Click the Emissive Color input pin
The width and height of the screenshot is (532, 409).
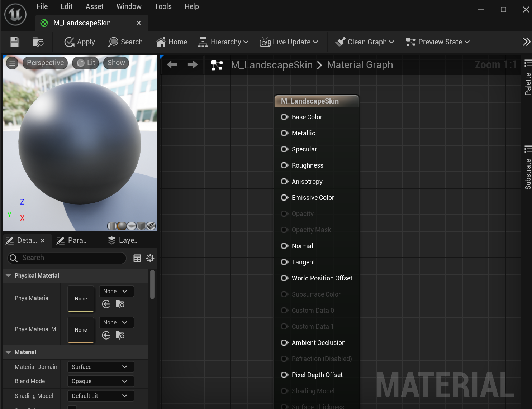285,198
